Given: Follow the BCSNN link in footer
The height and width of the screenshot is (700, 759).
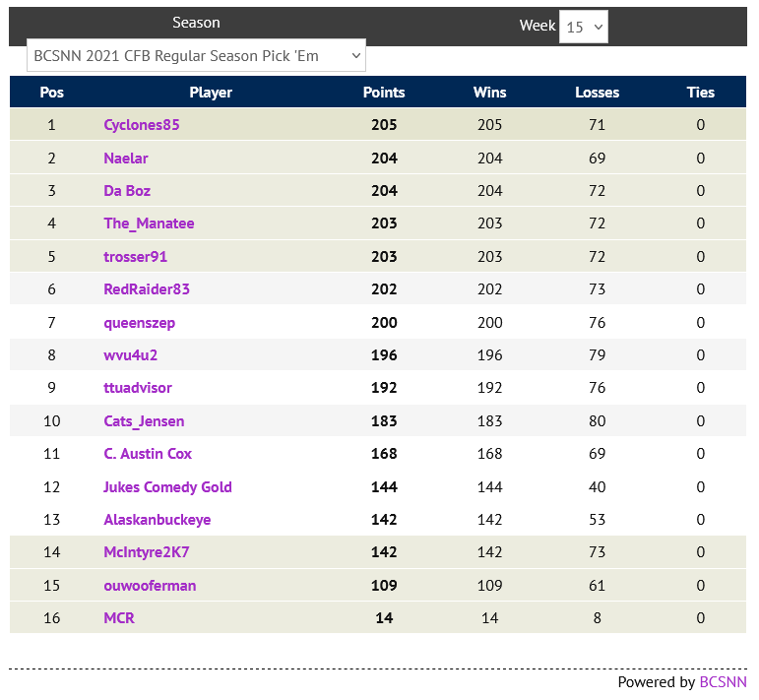Looking at the screenshot, I should 723,682.
